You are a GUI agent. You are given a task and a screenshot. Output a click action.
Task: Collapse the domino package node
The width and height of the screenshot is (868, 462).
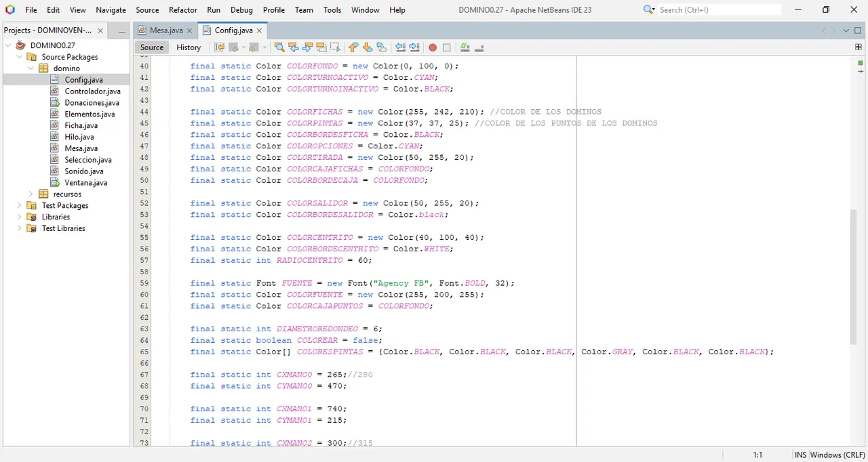(31, 68)
